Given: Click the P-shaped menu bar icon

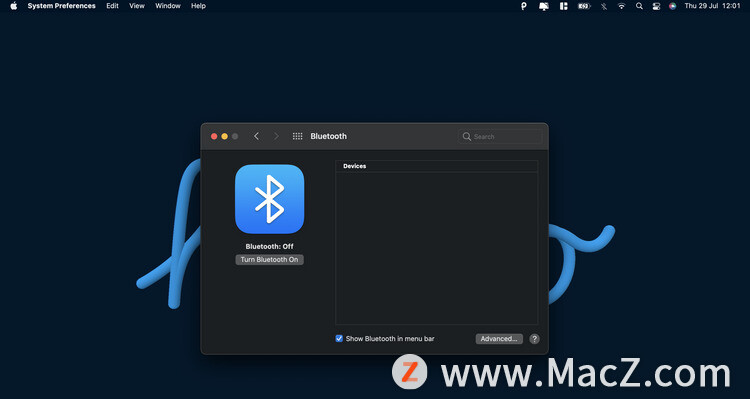Looking at the screenshot, I should pyautogui.click(x=524, y=6).
